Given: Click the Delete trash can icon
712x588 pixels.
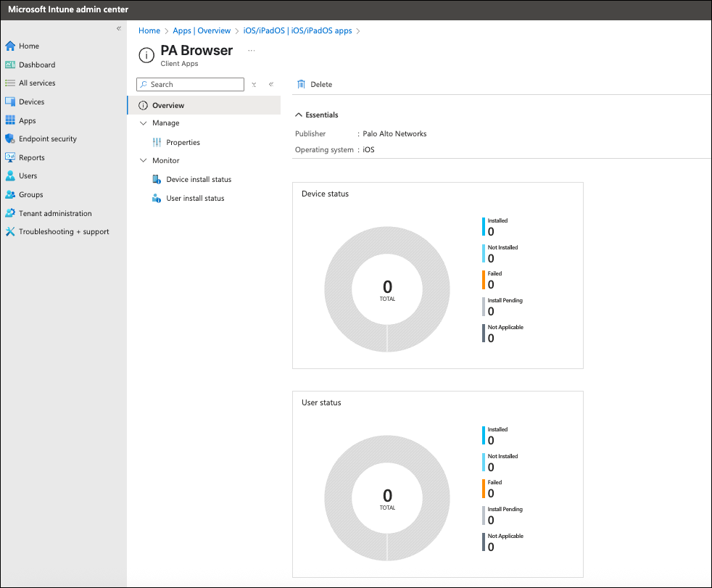Looking at the screenshot, I should tap(302, 84).
